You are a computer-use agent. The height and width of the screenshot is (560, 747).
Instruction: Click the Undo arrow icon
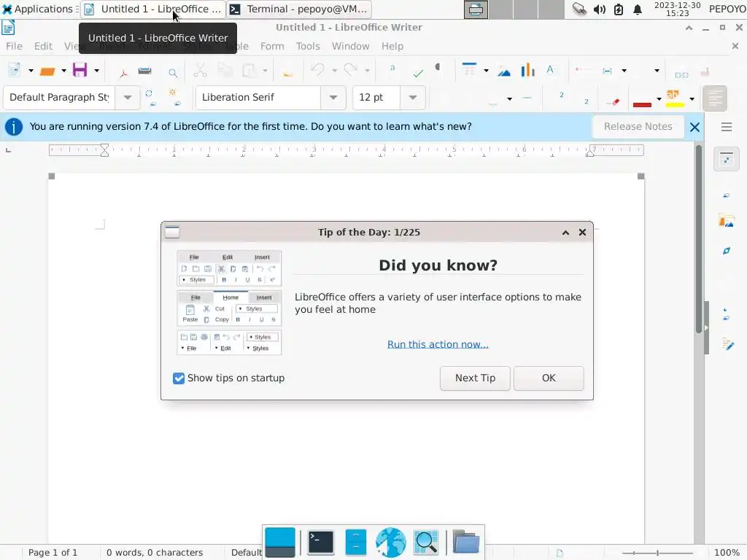[317, 69]
